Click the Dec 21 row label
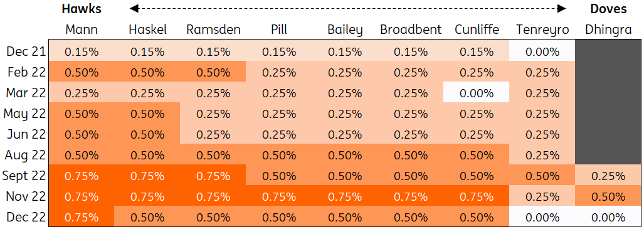The image size is (644, 229). coord(26,52)
